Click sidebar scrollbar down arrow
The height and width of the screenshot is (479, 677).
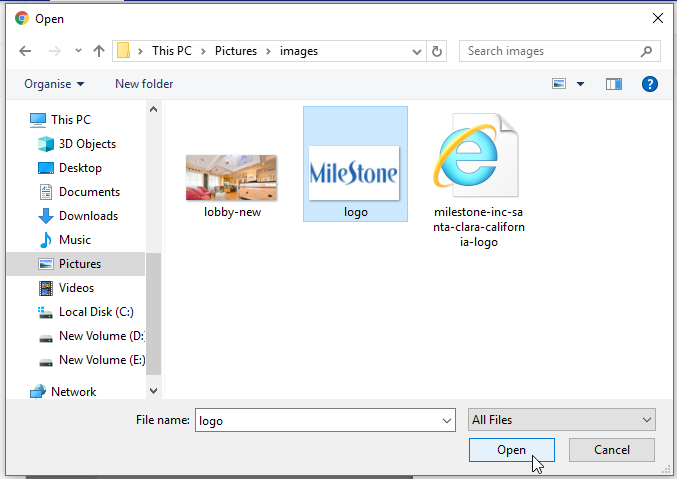(153, 391)
